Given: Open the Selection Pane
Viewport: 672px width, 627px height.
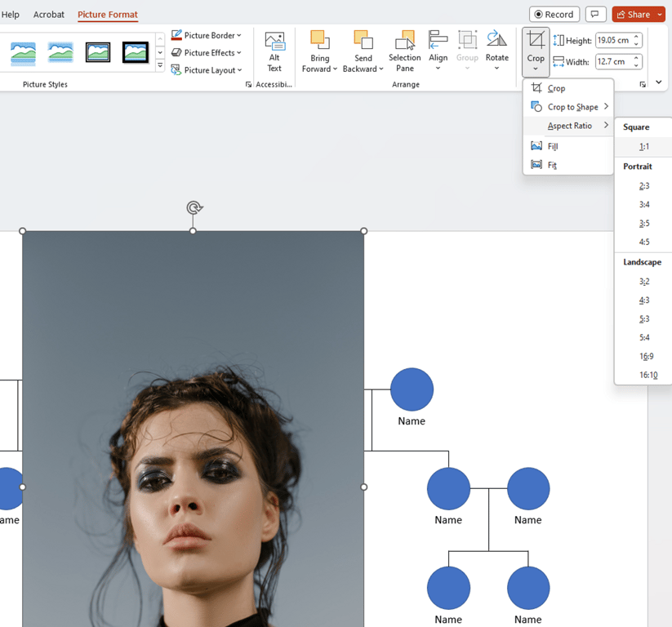Looking at the screenshot, I should point(404,51).
